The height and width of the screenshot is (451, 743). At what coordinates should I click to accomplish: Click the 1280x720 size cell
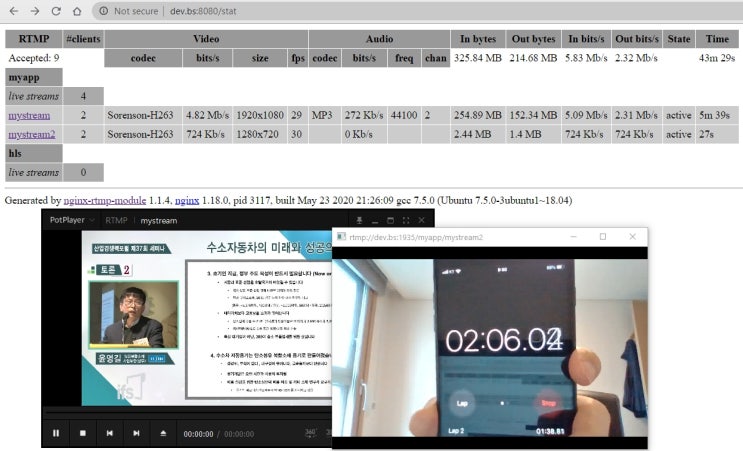[260, 134]
